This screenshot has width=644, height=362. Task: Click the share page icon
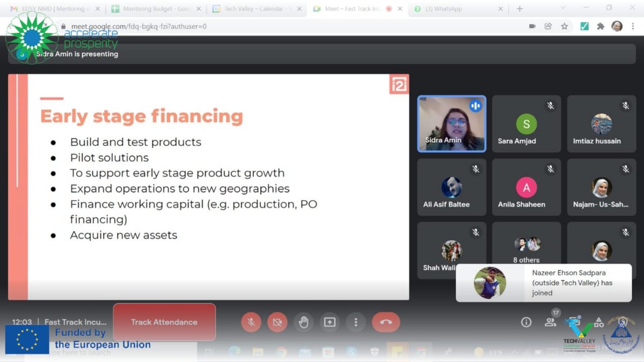pyautogui.click(x=548, y=26)
